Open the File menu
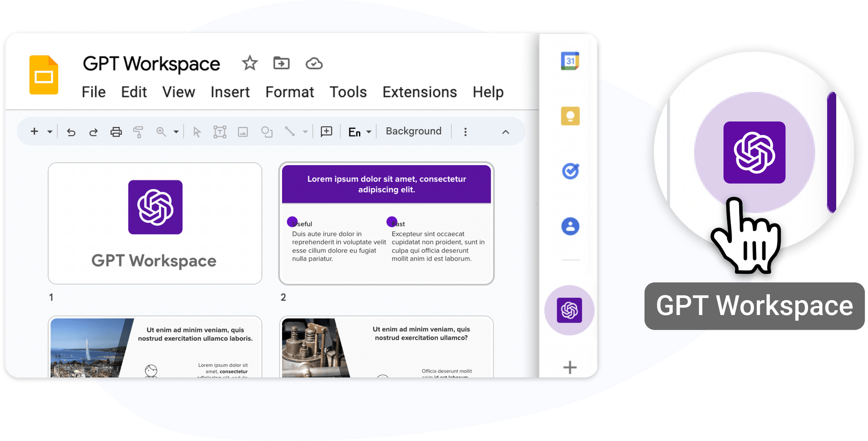This screenshot has width=868, height=441. click(x=94, y=92)
